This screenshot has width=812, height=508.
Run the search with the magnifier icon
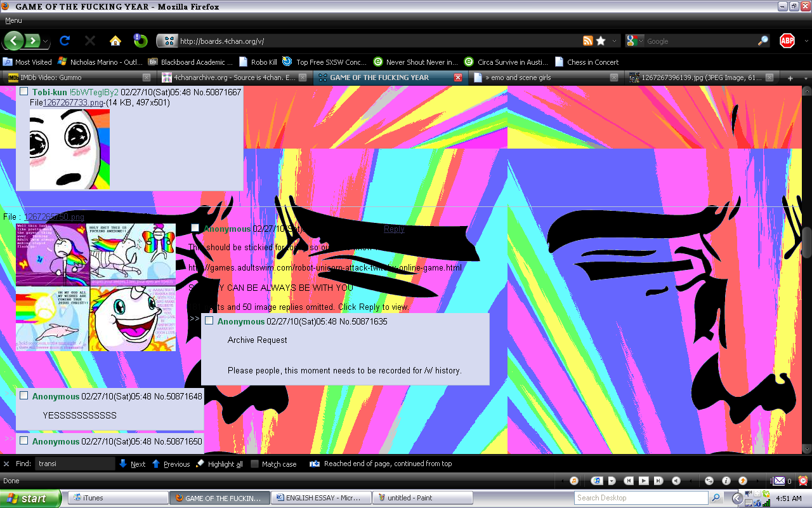763,41
